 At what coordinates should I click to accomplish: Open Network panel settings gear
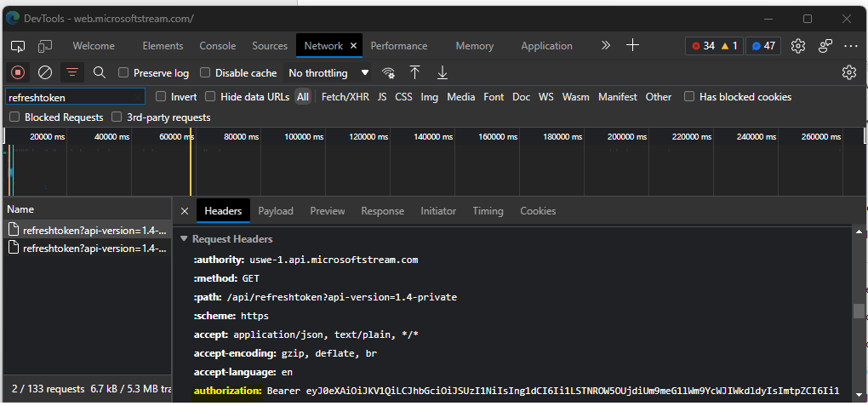click(x=848, y=72)
